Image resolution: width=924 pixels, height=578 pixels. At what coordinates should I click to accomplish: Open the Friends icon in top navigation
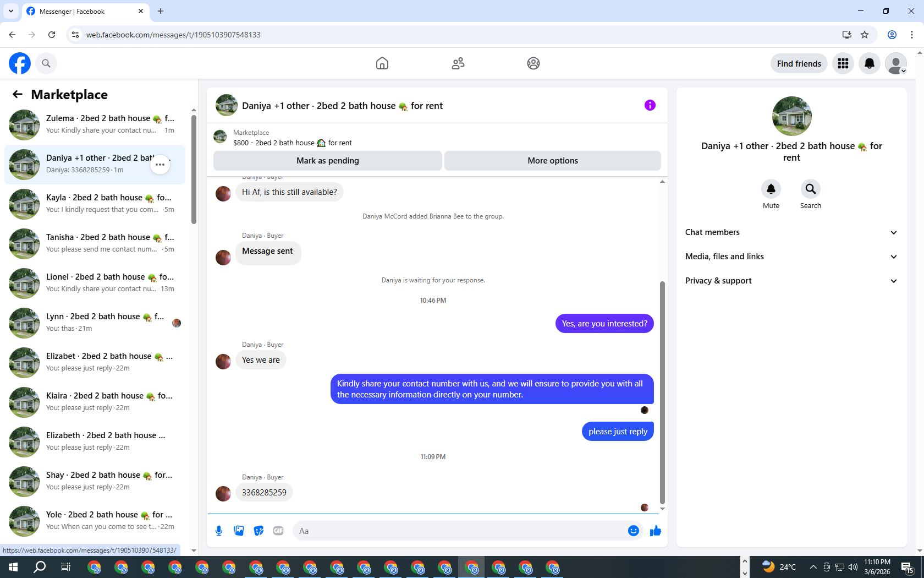pyautogui.click(x=458, y=63)
